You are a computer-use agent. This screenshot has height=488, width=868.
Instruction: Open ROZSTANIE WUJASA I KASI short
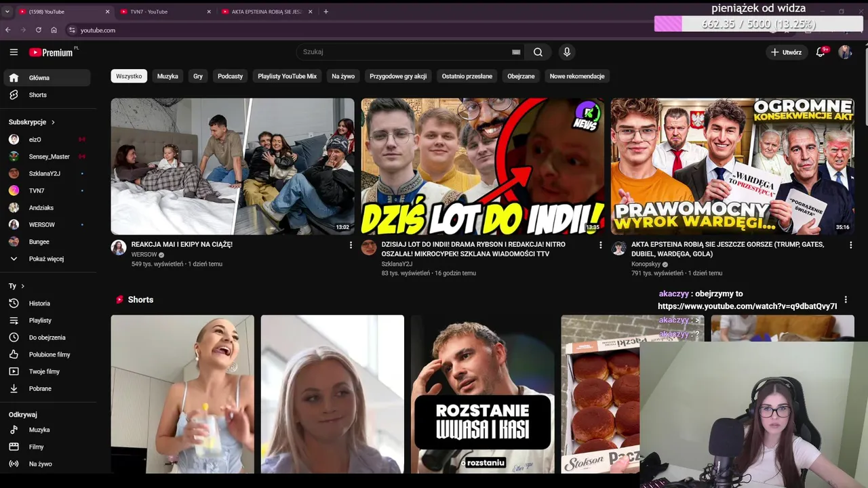[482, 394]
